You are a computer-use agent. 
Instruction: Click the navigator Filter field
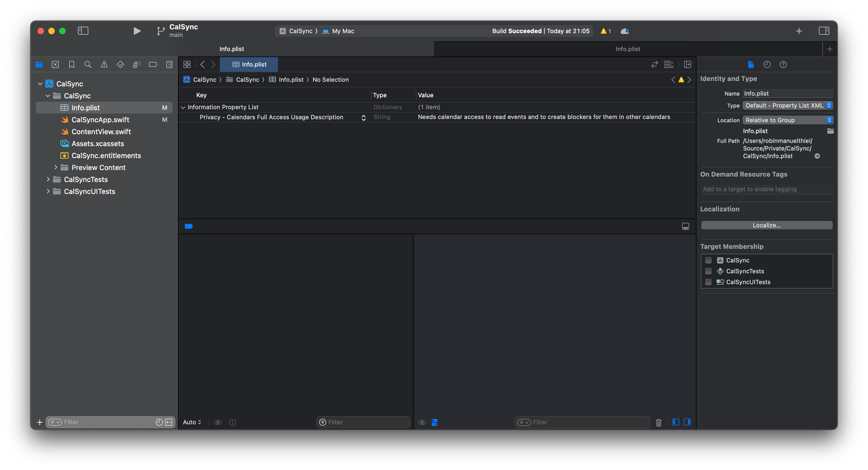click(110, 422)
